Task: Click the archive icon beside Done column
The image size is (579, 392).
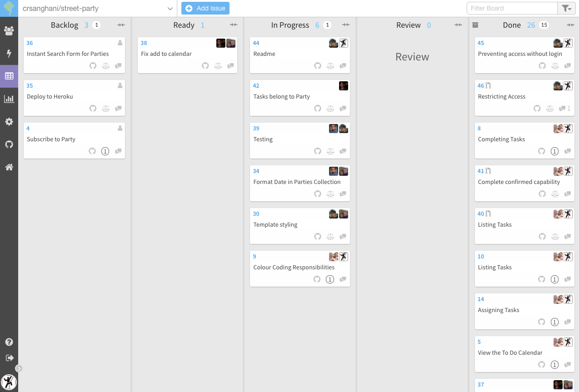Action: coord(475,25)
